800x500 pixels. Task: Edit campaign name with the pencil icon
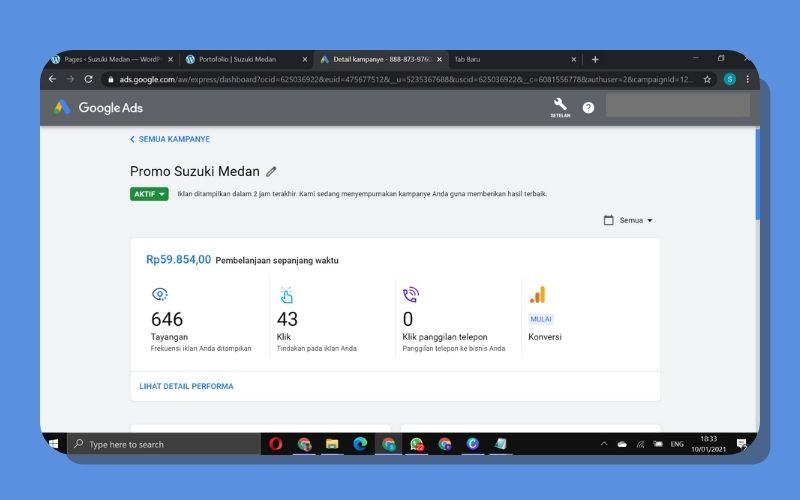271,171
